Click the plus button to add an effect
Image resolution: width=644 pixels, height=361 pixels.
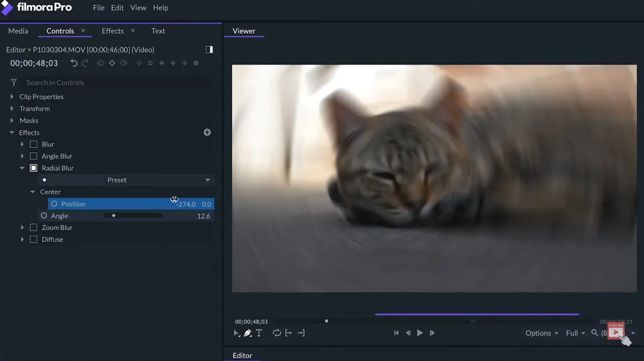click(207, 132)
